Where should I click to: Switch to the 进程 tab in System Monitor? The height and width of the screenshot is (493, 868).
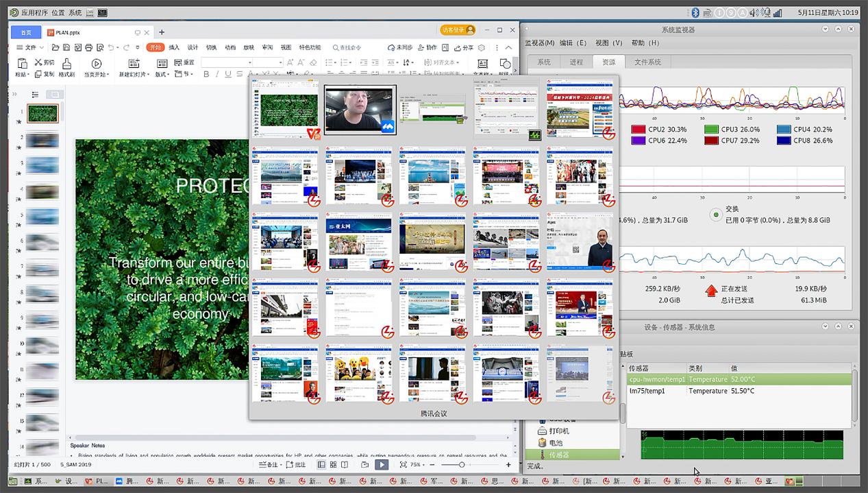click(x=576, y=62)
